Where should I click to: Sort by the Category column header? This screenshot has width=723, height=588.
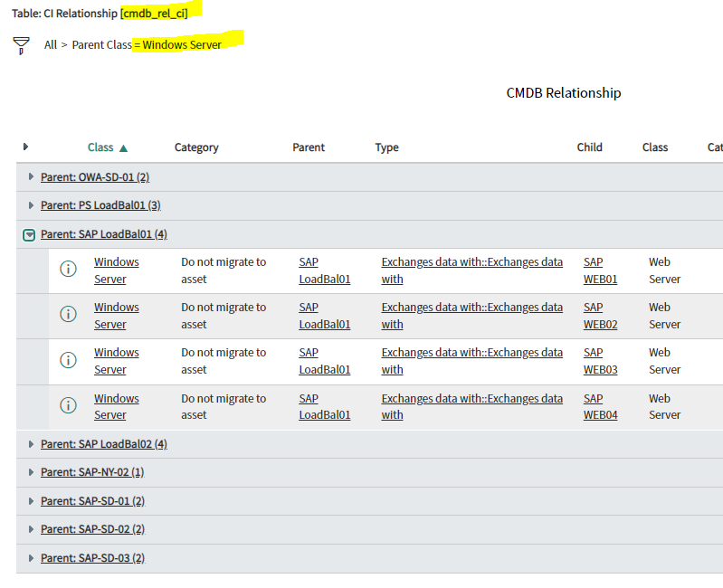(196, 147)
